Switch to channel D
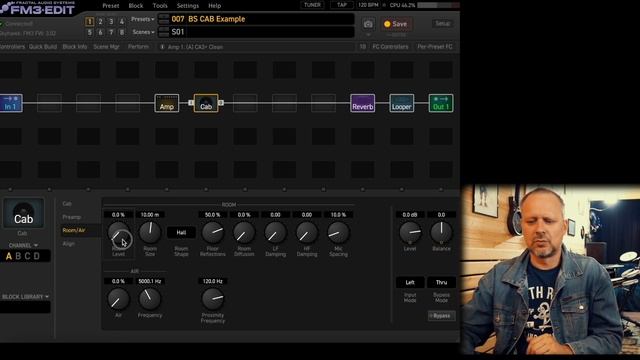 37,256
